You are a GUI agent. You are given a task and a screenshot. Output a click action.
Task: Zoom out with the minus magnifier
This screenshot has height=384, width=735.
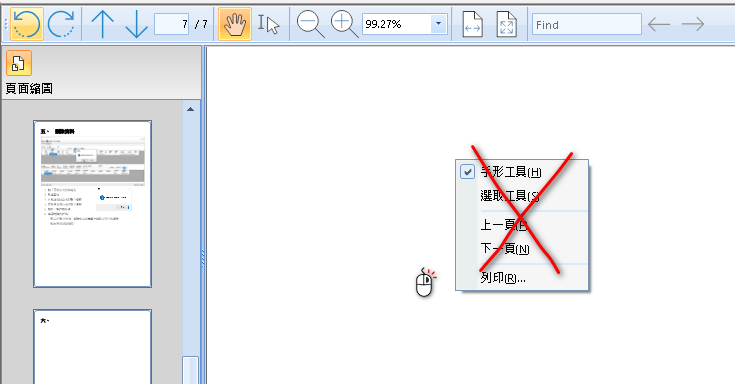(x=311, y=24)
